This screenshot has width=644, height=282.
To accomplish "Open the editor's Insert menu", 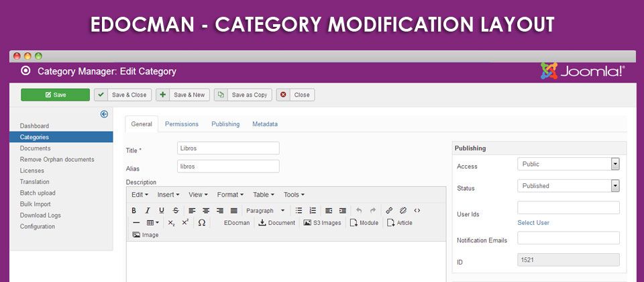I will 168,195.
